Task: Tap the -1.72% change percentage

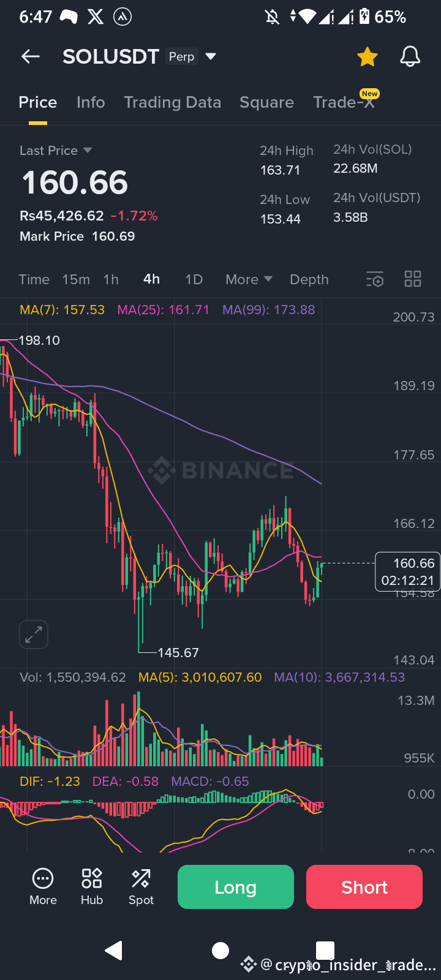Action: [x=134, y=216]
